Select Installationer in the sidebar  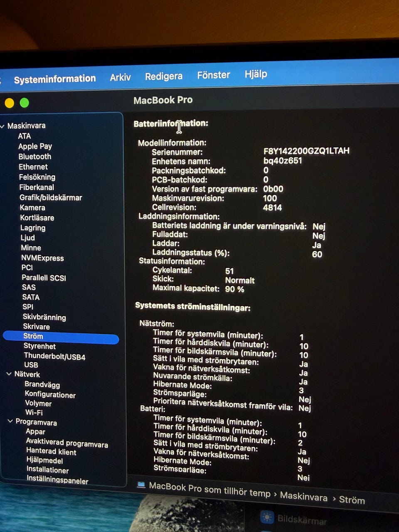48,470
